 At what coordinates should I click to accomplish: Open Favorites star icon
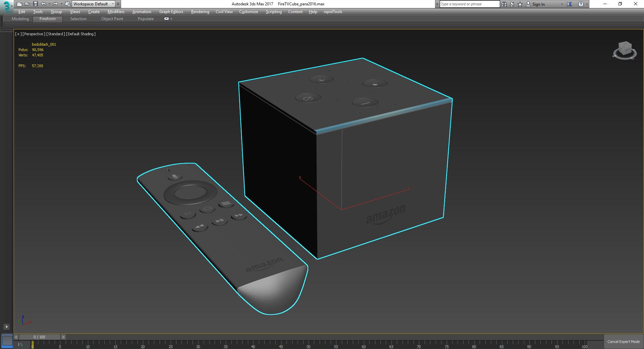pos(520,4)
